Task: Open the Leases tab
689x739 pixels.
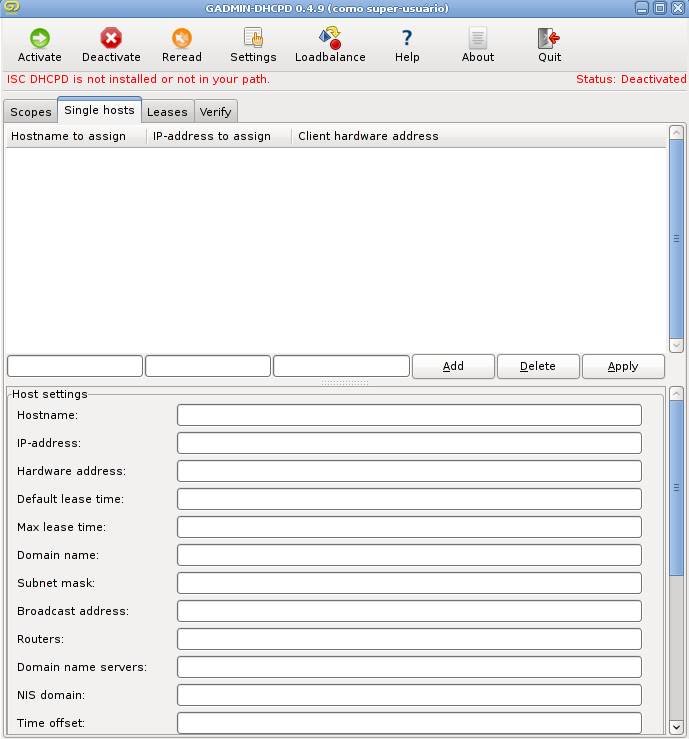Action: tap(167, 112)
